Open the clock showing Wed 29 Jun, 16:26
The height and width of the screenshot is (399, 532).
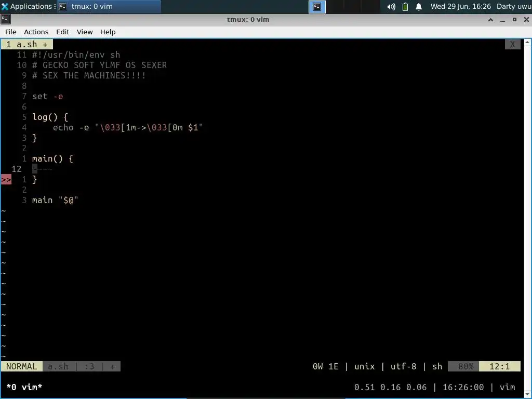(x=460, y=6)
